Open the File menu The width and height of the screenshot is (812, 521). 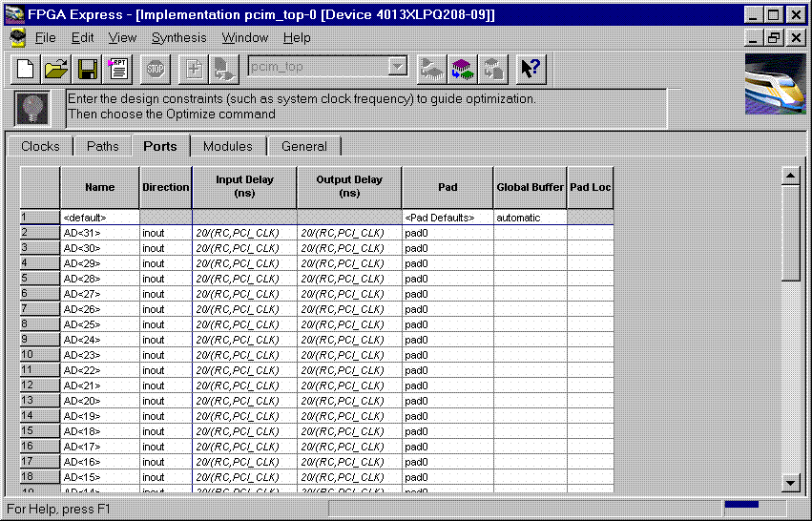click(45, 38)
